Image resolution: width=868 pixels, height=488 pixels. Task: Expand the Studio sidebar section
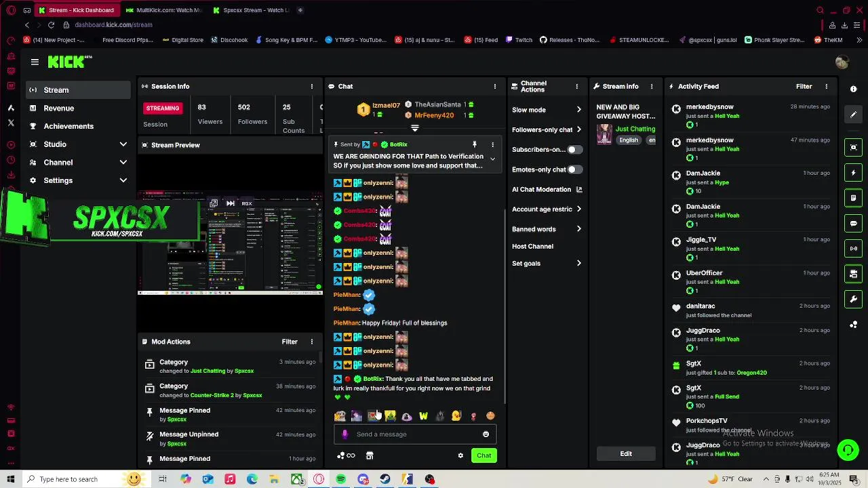point(123,144)
